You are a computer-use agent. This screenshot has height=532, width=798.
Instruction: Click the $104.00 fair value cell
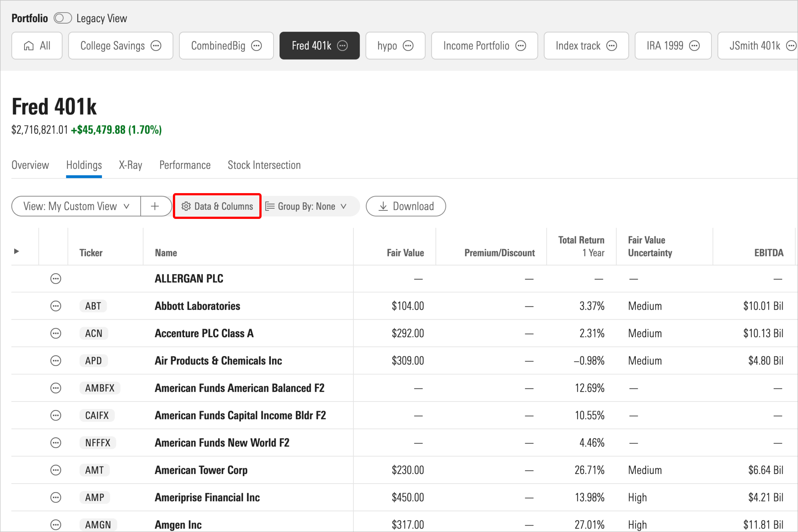tap(408, 306)
